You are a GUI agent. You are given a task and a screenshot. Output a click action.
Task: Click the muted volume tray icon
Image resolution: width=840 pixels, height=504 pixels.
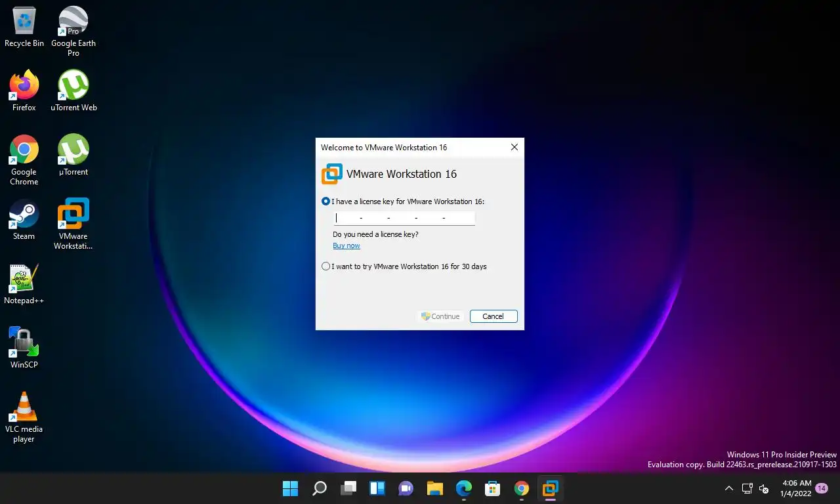point(764,488)
